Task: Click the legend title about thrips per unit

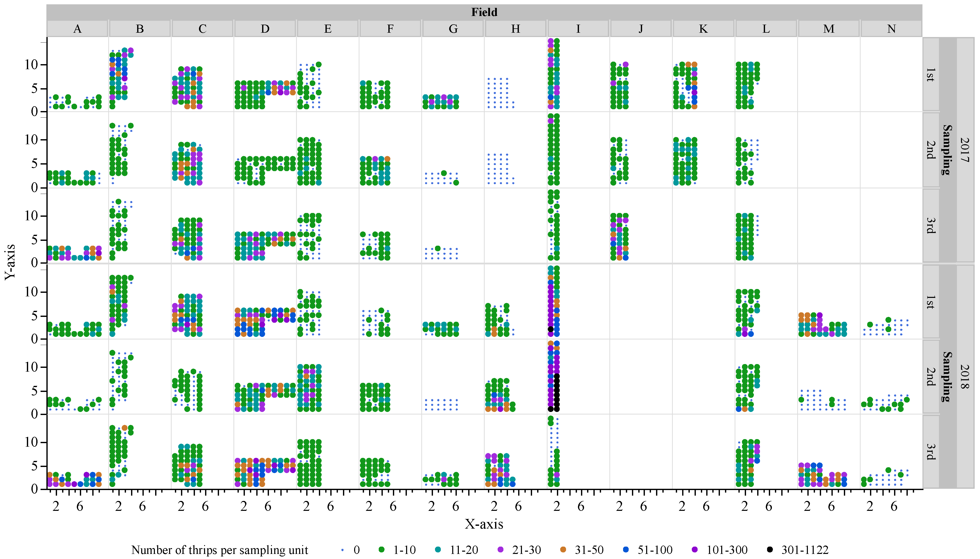Action: click(220, 550)
